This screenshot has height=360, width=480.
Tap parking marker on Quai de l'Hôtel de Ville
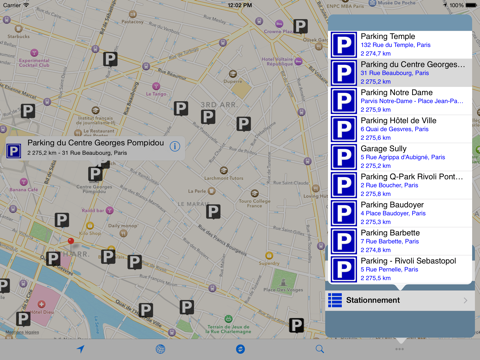[146, 310]
